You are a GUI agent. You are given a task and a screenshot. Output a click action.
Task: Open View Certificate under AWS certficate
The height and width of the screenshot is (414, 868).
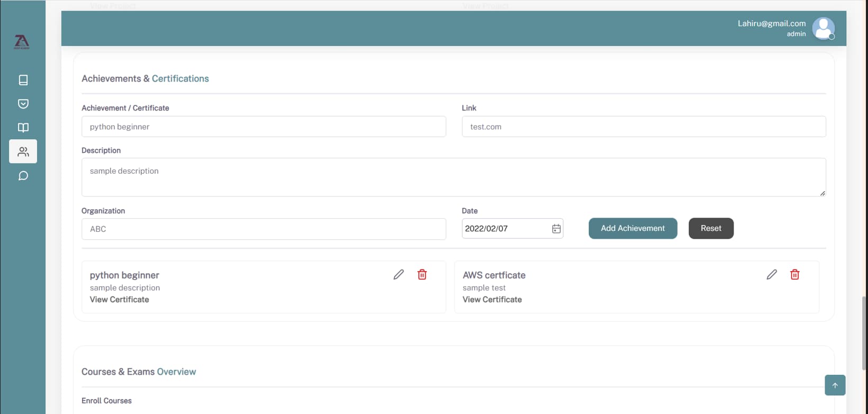point(492,300)
